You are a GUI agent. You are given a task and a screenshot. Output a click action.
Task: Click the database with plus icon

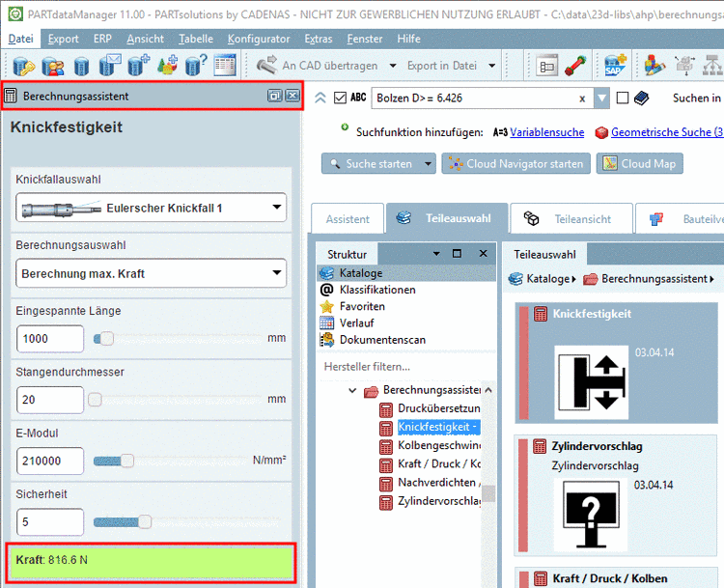pyautogui.click(x=138, y=65)
